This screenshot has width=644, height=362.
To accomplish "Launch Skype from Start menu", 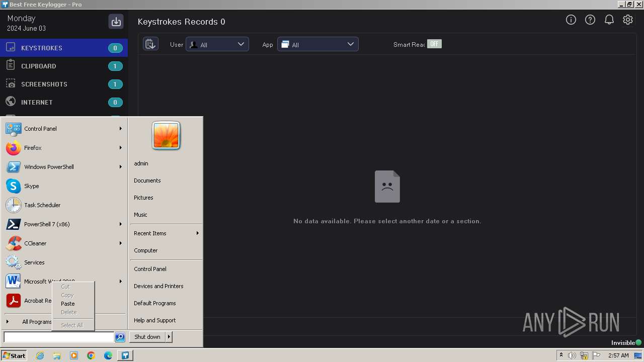I will tap(64, 186).
